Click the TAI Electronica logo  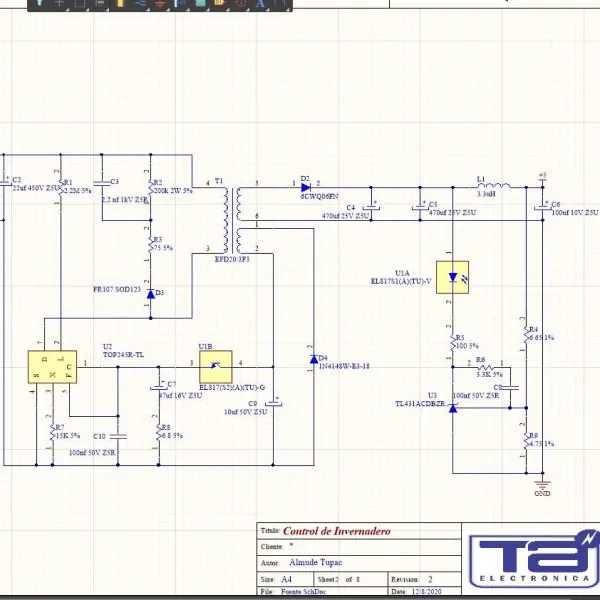coord(534,558)
